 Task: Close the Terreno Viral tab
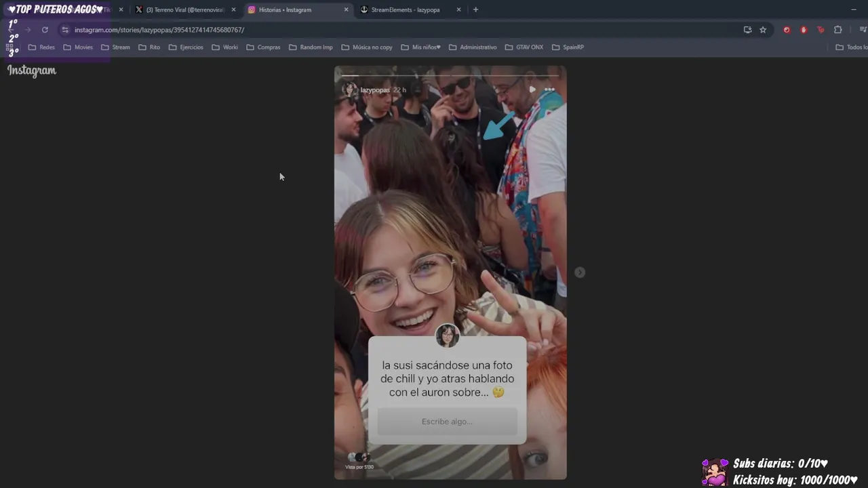click(x=233, y=9)
